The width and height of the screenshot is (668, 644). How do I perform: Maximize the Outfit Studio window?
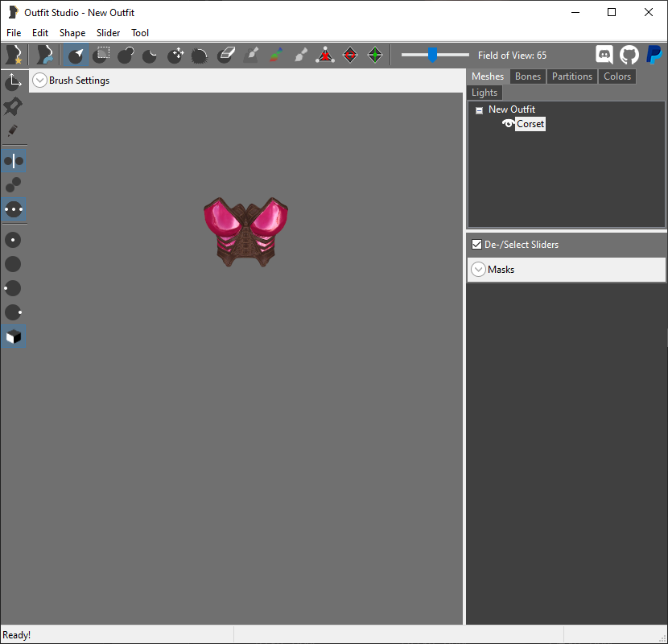click(612, 12)
